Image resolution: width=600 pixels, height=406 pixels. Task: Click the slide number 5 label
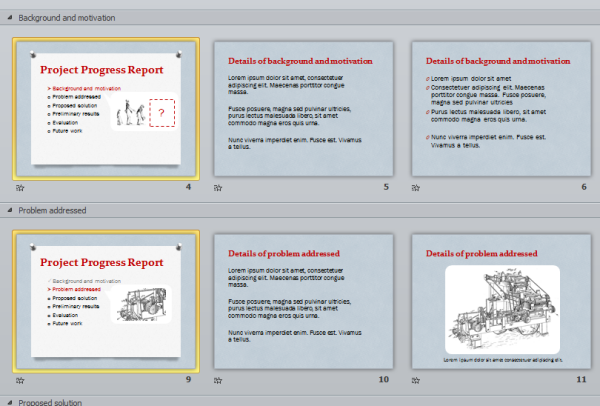385,187
